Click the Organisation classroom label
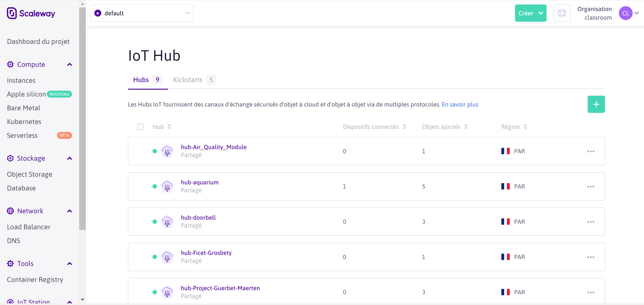644x305 pixels. pyautogui.click(x=594, y=13)
